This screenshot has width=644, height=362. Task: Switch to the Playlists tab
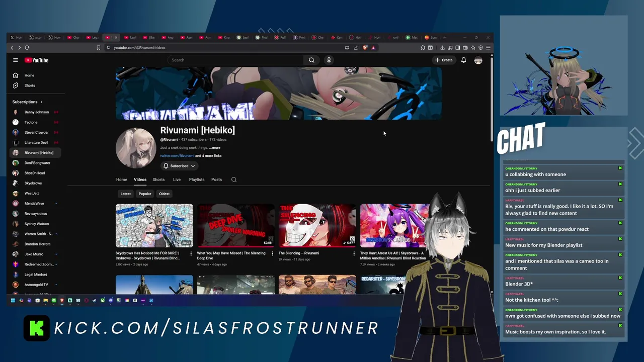197,179
